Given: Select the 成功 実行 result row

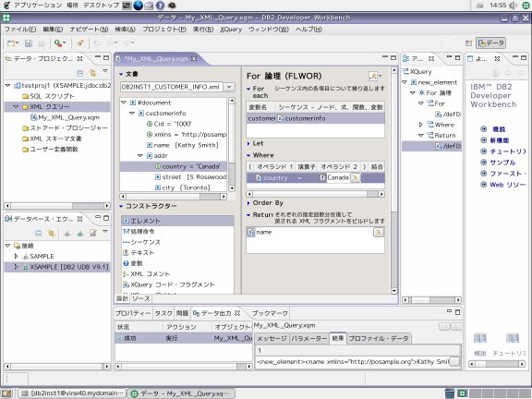Looking at the screenshot, I should 184,338.
